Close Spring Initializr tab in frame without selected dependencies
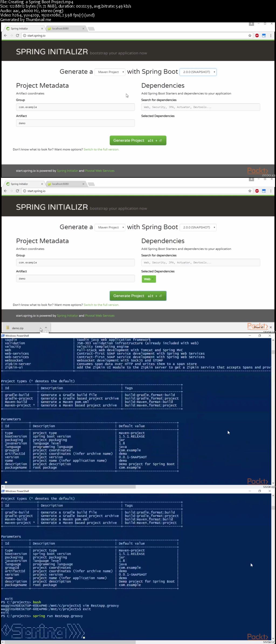The height and width of the screenshot is (644, 276). coord(42,28)
